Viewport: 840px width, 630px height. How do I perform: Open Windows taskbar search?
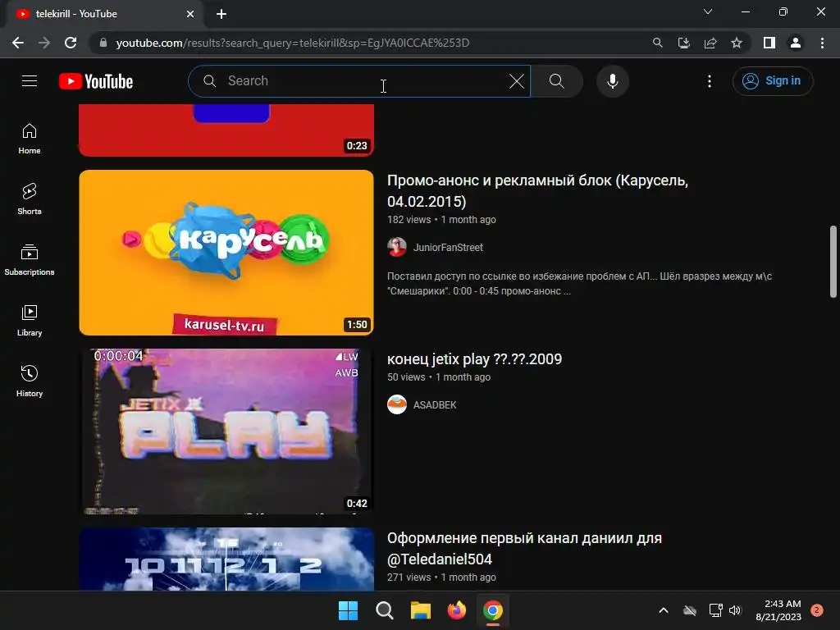(x=384, y=610)
